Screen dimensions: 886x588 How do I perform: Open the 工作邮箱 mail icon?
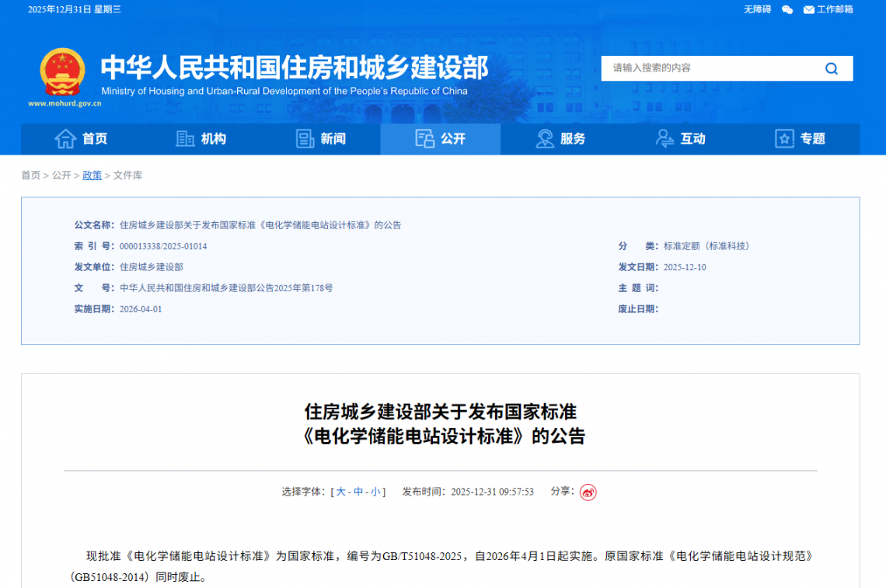[808, 9]
